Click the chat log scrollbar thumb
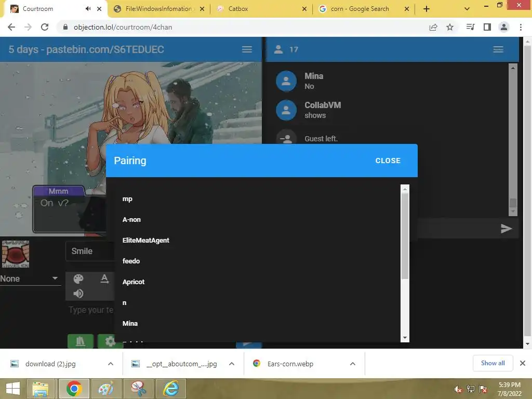The image size is (532, 399). point(513,203)
